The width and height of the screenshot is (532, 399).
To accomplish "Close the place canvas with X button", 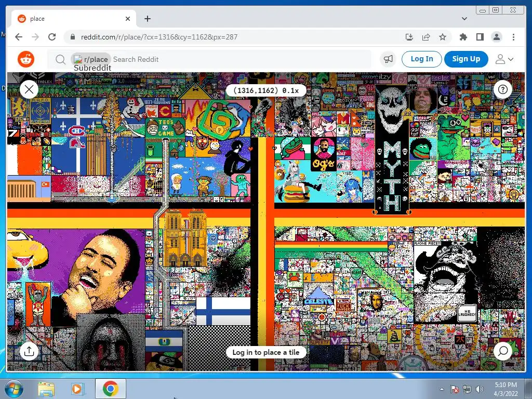I will [29, 89].
